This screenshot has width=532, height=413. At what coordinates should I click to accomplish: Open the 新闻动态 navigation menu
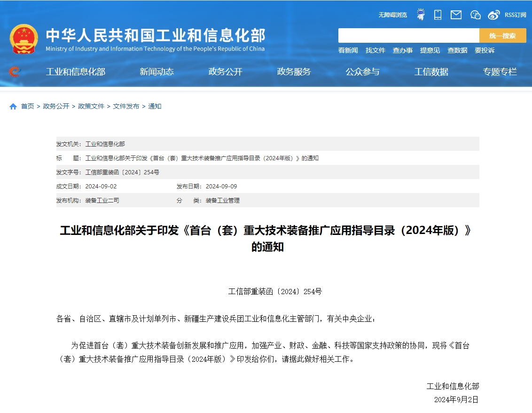point(157,72)
